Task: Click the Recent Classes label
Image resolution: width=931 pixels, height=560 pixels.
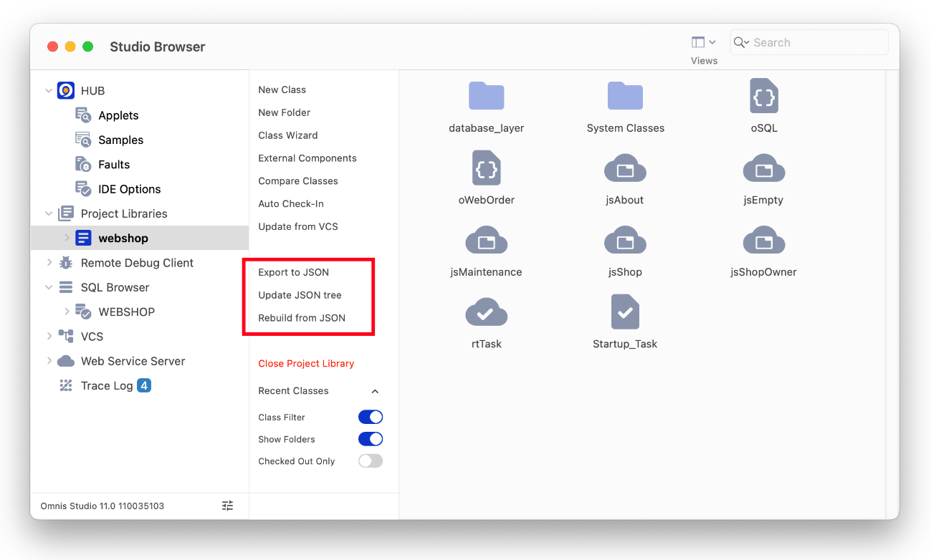Action: pos(293,391)
